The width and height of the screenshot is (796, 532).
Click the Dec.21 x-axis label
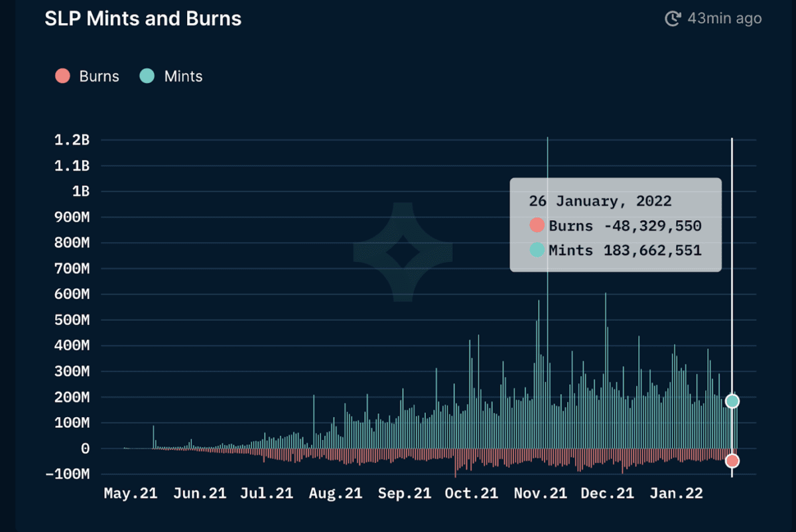(606, 494)
